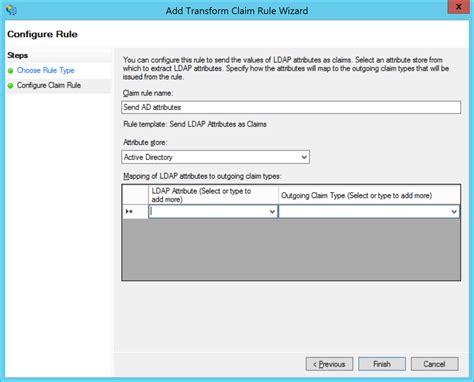474x382 pixels.
Task: Select the Configure Claim Rule step
Action: pos(49,85)
